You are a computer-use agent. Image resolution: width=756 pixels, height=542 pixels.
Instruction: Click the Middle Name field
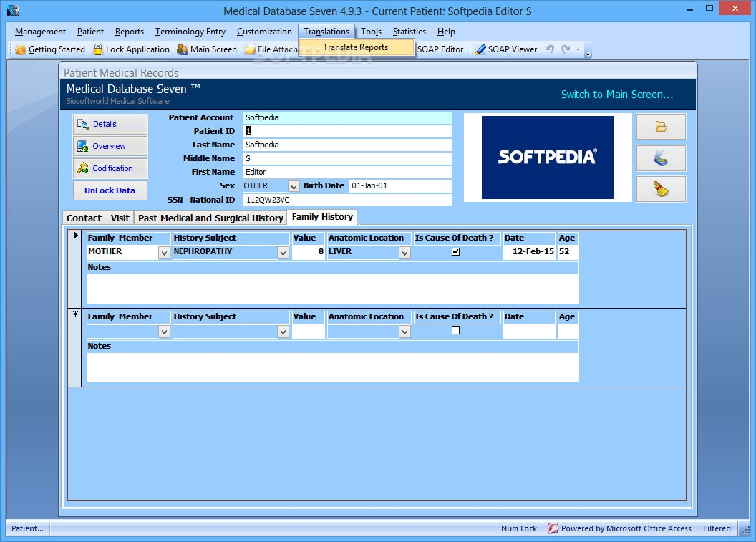point(346,158)
